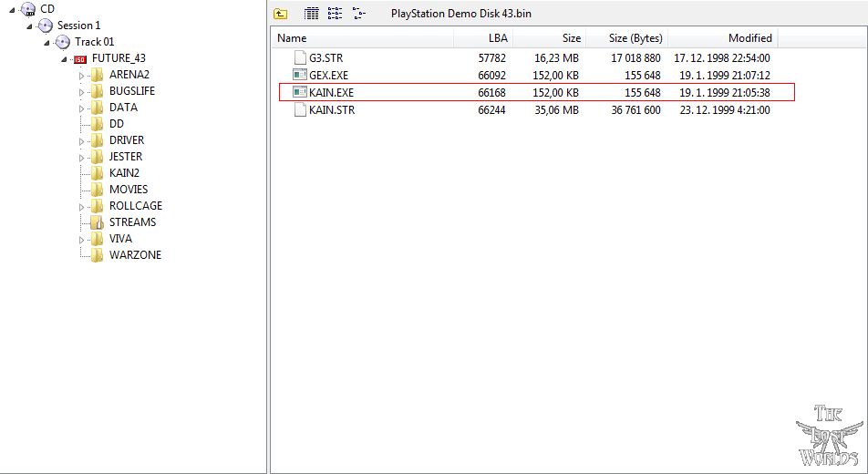This screenshot has height=474, width=868.
Task: Click LBA value 57782
Action: click(x=492, y=58)
